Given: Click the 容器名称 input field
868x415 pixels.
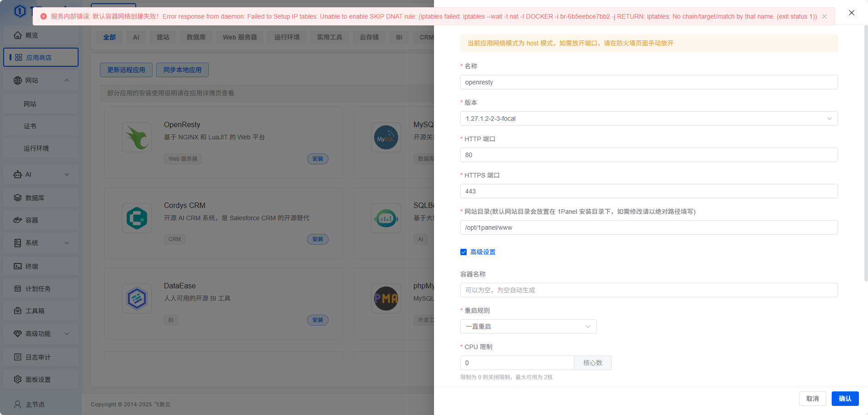Looking at the screenshot, I should (x=649, y=290).
